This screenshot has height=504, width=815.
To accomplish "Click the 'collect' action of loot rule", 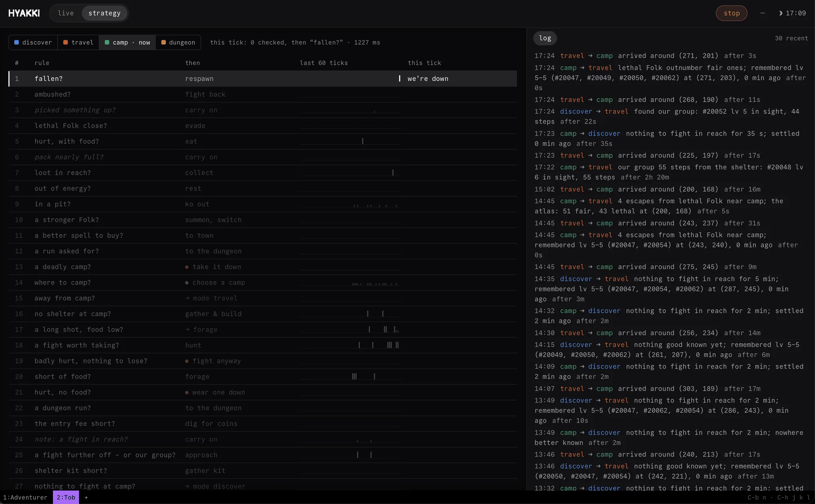I will [x=199, y=173].
